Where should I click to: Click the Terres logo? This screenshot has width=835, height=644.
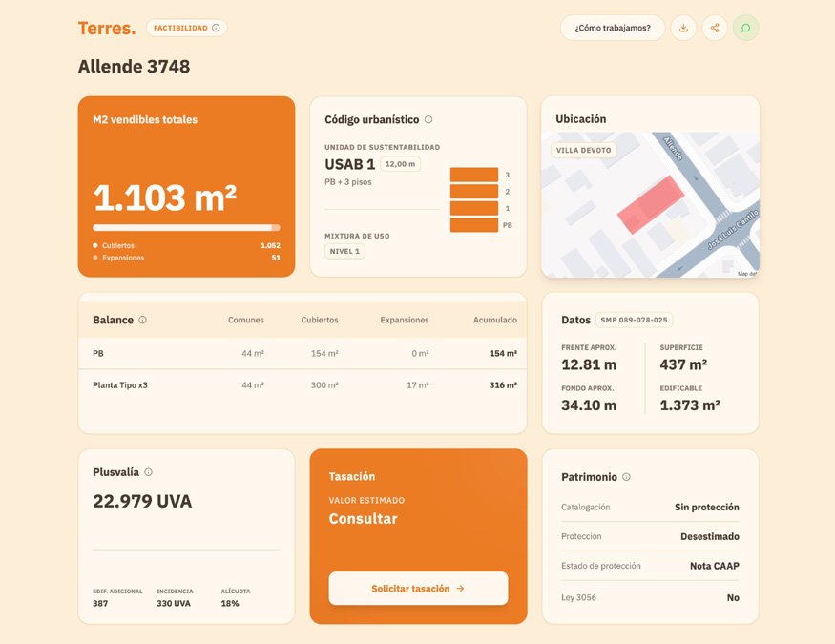(x=106, y=28)
